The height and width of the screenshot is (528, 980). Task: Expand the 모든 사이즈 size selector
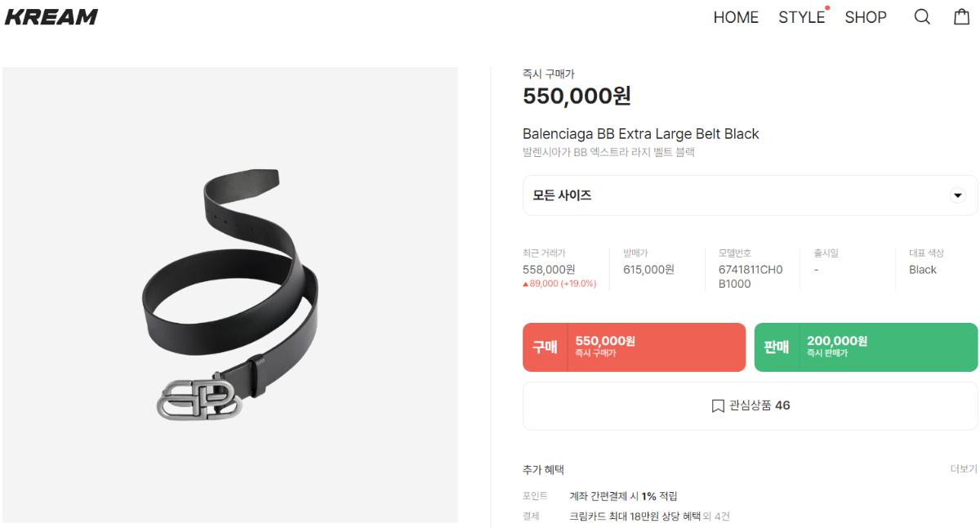pyautogui.click(x=750, y=195)
